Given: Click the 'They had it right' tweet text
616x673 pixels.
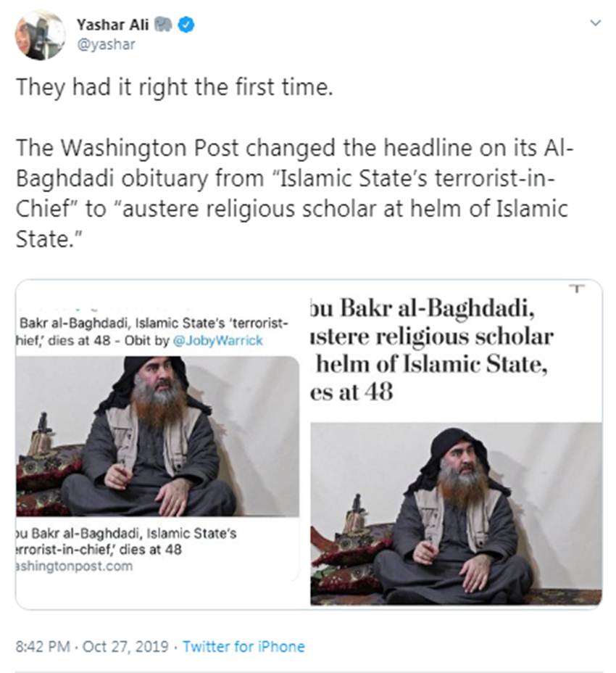Looking at the screenshot, I should pyautogui.click(x=175, y=87).
